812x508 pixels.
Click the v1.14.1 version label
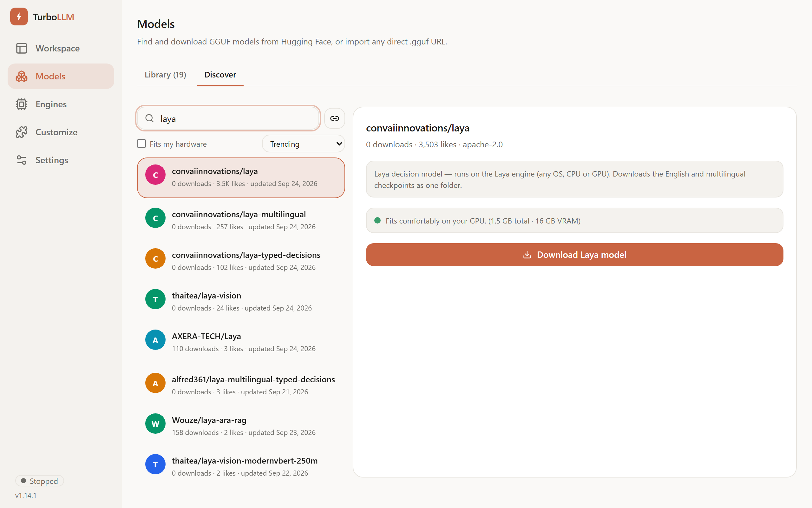[26, 495]
